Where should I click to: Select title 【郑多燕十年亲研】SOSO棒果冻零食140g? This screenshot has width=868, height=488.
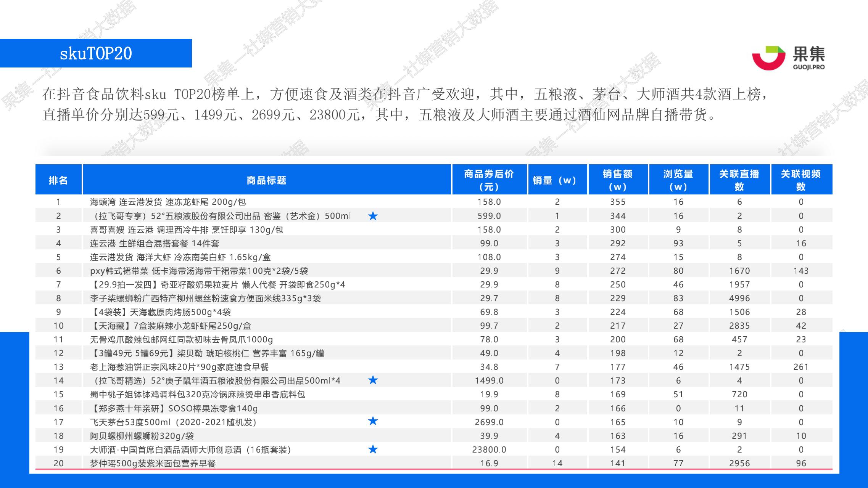click(174, 409)
